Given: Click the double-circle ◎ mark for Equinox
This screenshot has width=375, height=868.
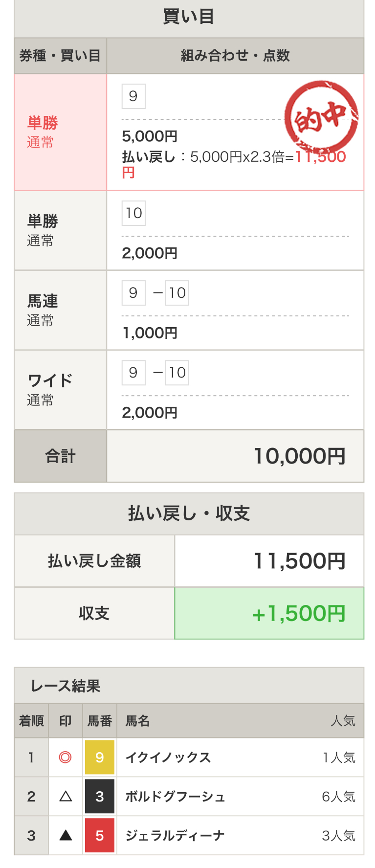Looking at the screenshot, I should click(x=66, y=757).
